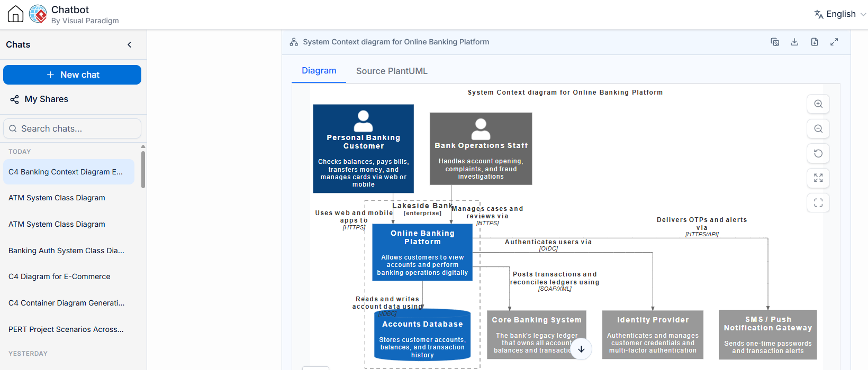Click the chat list scrollbar
This screenshot has width=868, height=370.
(143, 169)
